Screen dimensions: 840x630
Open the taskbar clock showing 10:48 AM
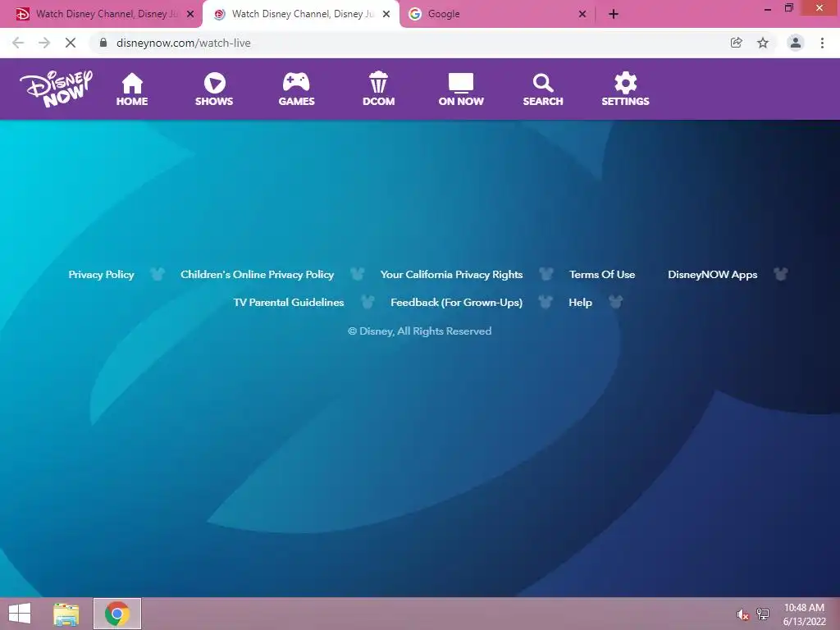(x=804, y=614)
